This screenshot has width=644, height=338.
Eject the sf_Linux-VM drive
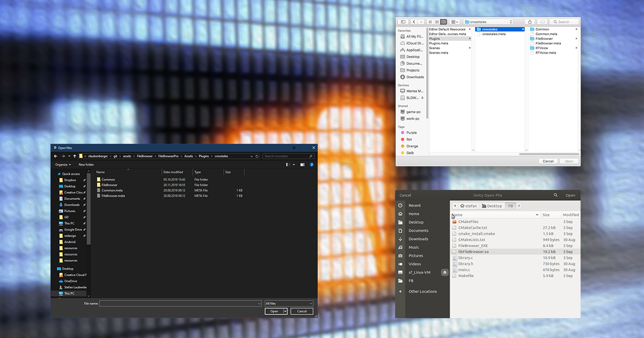[444, 273]
